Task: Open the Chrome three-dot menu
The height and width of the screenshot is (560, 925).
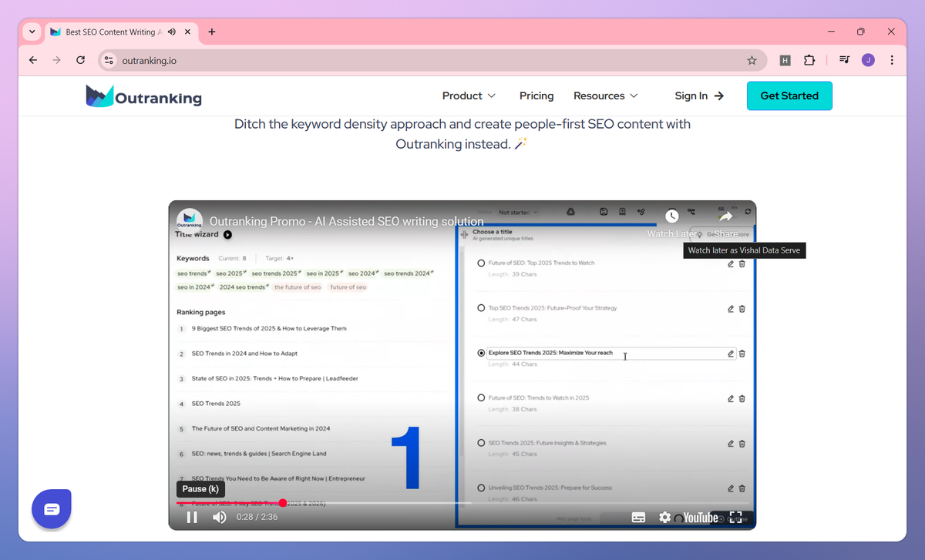Action: 892,60
